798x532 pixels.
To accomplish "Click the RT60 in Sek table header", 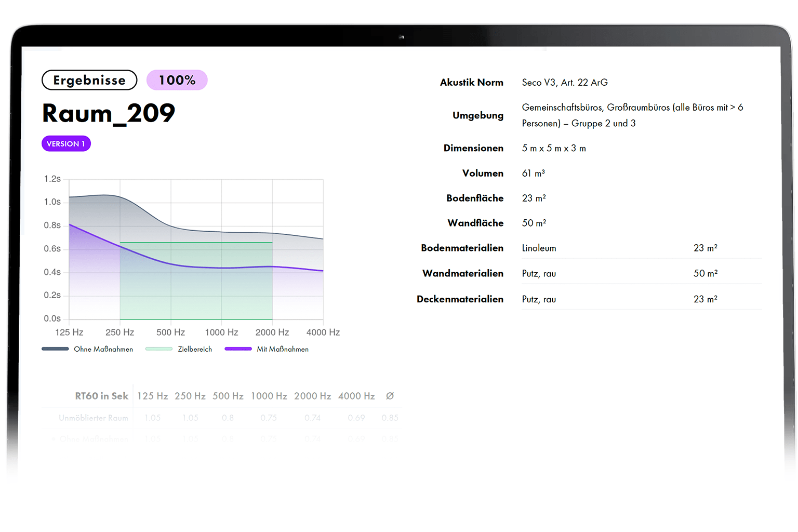I will coord(101,396).
